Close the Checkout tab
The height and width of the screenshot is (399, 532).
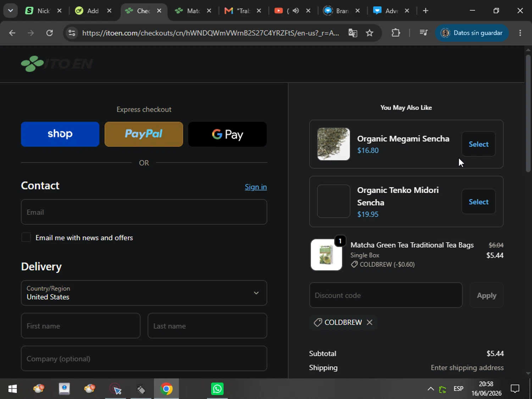click(x=159, y=11)
